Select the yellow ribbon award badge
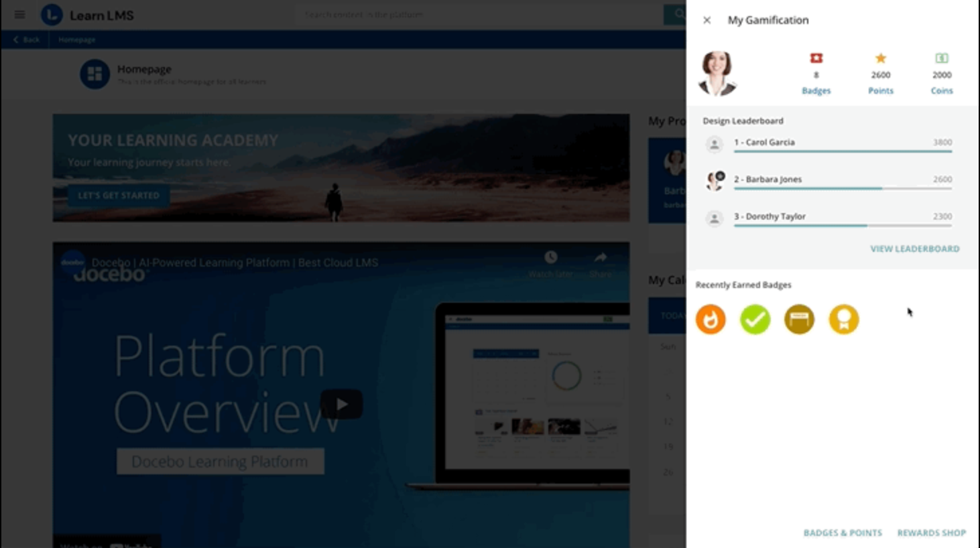Viewport: 980px width, 548px height. (843, 319)
